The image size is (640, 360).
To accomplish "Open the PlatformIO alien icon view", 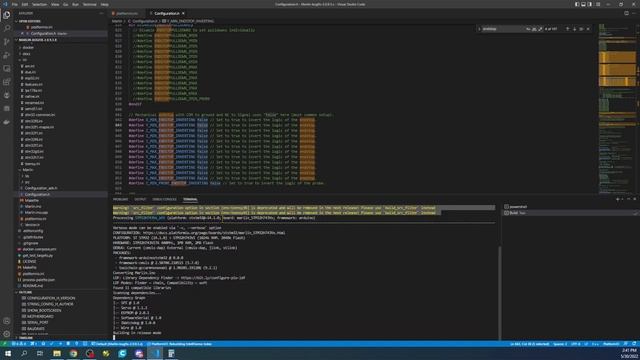I will click(7, 96).
